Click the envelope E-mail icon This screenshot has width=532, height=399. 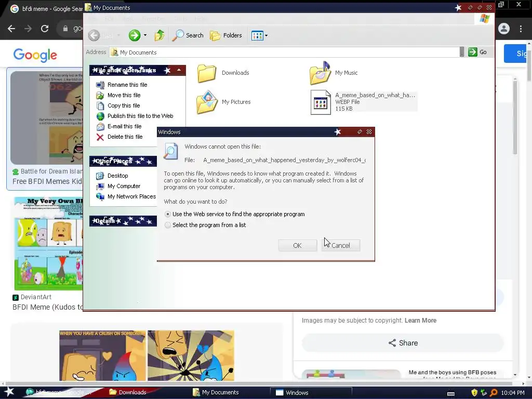coord(100,127)
